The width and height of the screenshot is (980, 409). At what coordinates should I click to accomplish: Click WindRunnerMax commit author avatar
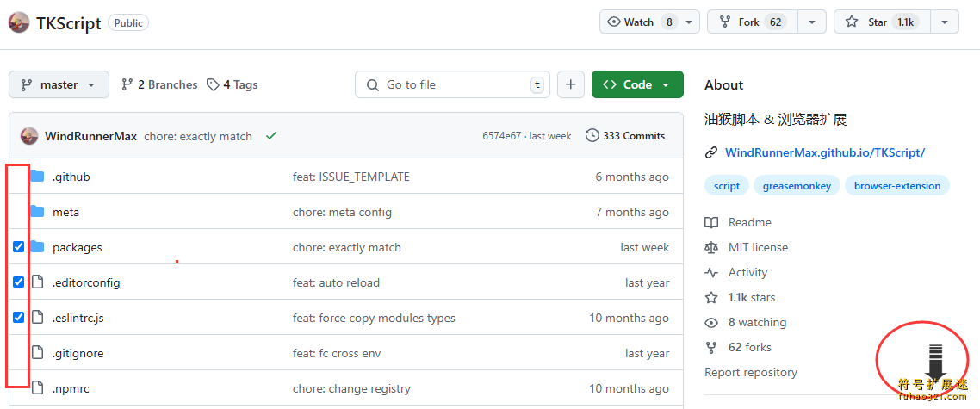coord(29,136)
